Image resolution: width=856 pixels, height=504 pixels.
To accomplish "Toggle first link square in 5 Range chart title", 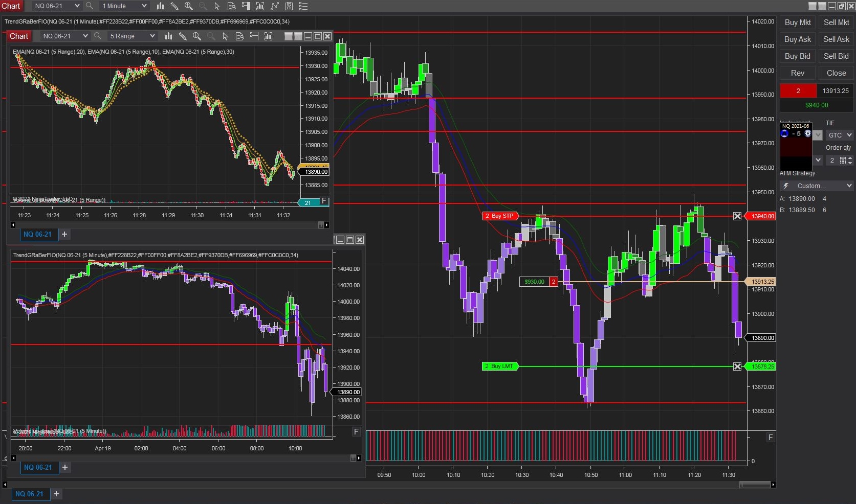I will click(289, 36).
